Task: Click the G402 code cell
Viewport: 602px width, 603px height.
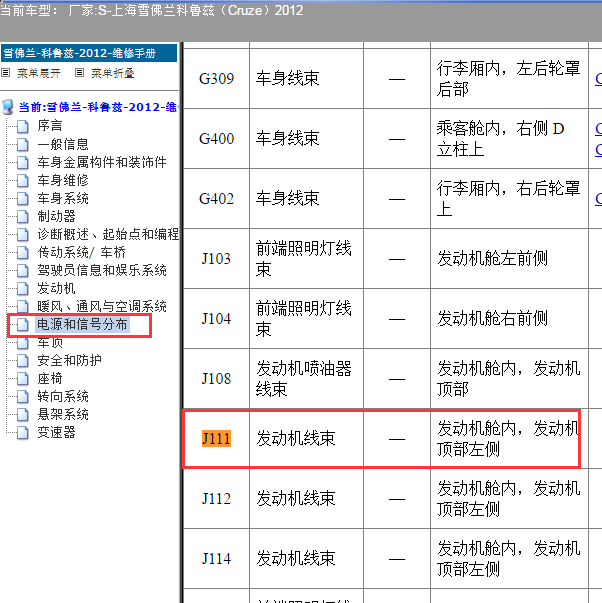Action: pyautogui.click(x=216, y=198)
